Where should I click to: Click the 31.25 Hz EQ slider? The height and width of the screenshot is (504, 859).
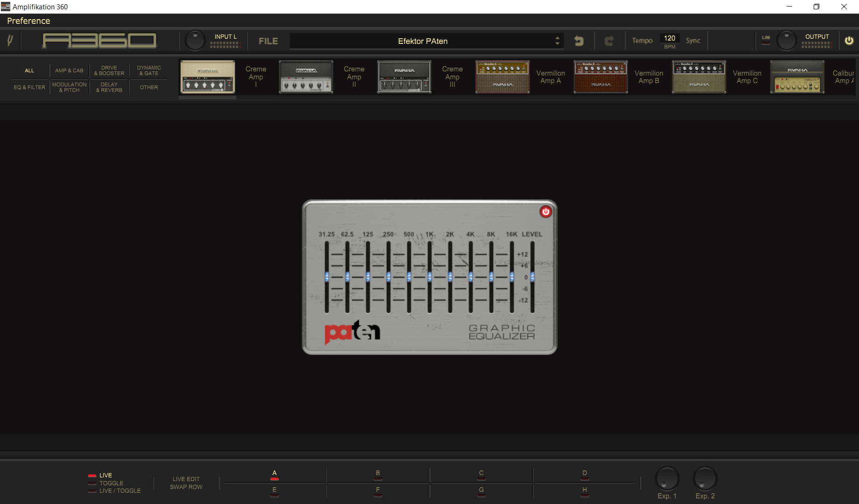tap(327, 277)
